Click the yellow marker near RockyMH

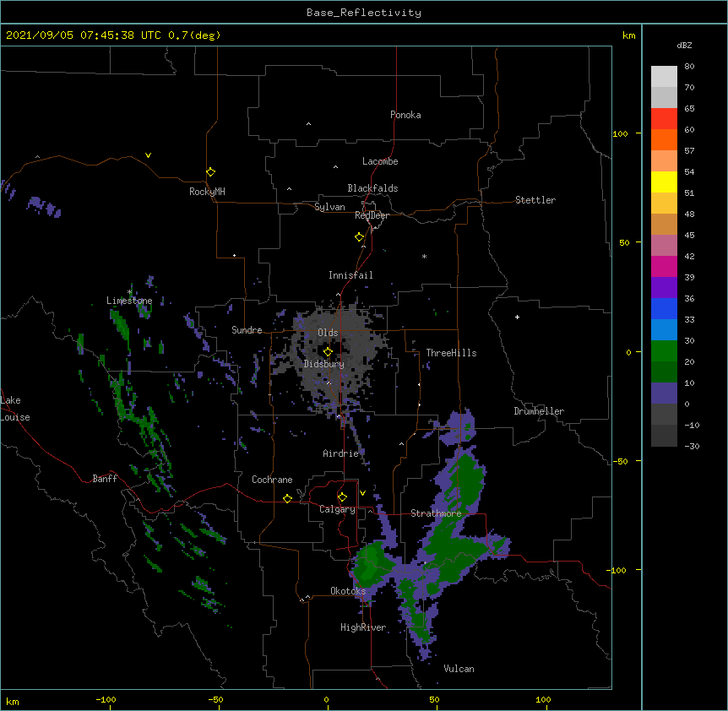(210, 172)
